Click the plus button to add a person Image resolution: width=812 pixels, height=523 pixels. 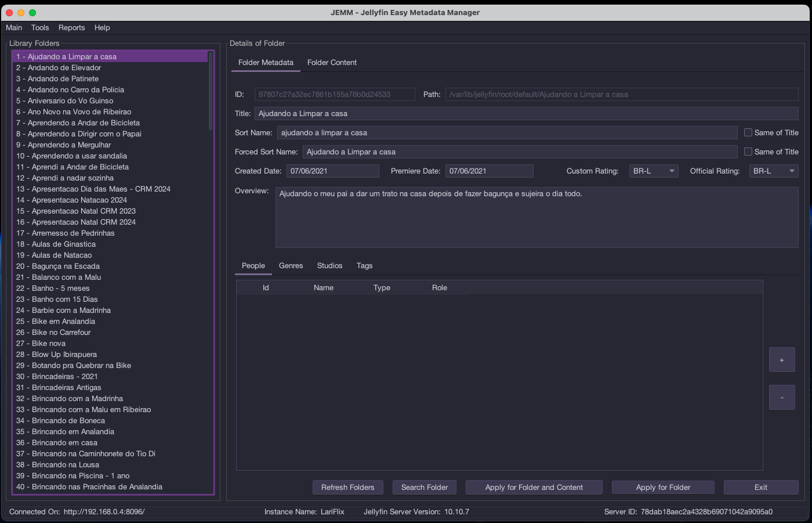click(x=781, y=360)
